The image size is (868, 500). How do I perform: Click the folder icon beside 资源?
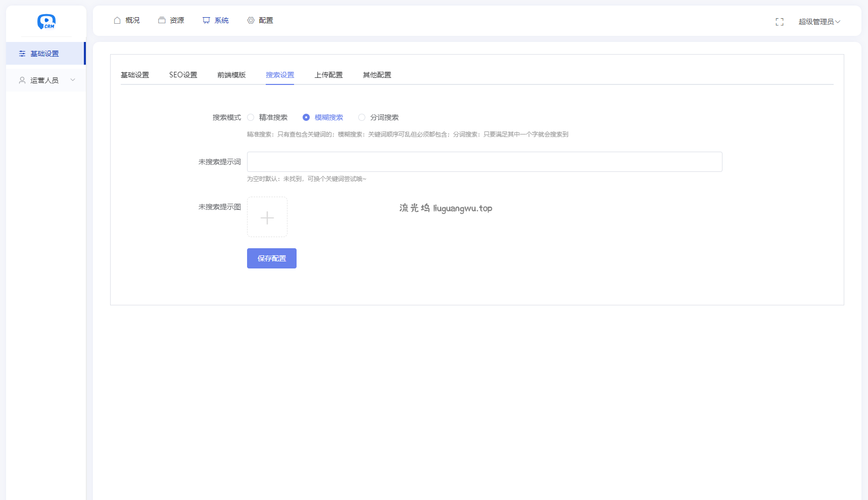pyautogui.click(x=162, y=20)
